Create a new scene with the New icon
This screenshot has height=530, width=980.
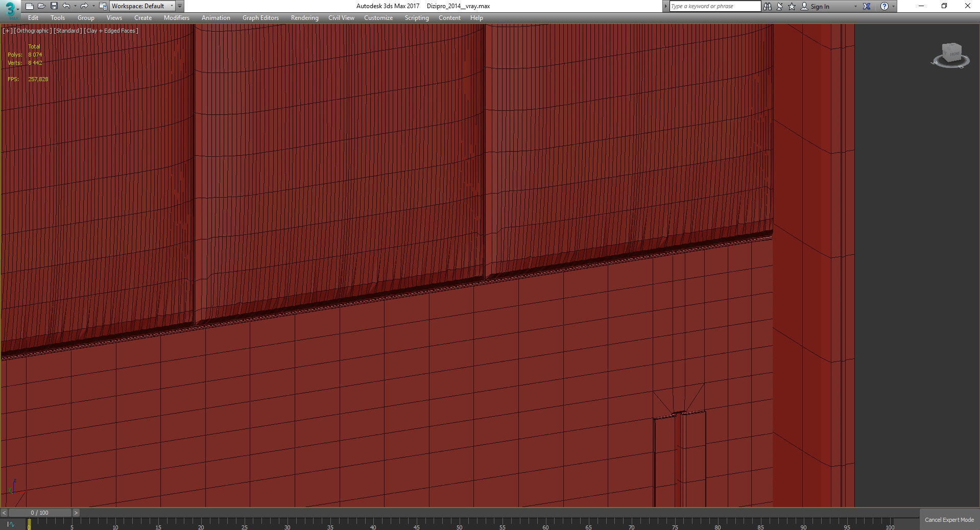tap(30, 6)
